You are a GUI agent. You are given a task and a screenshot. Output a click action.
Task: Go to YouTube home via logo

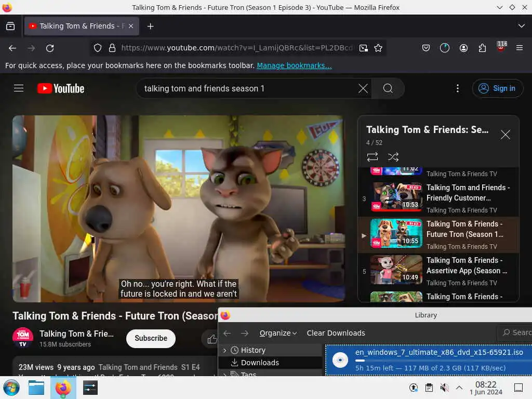(x=61, y=88)
